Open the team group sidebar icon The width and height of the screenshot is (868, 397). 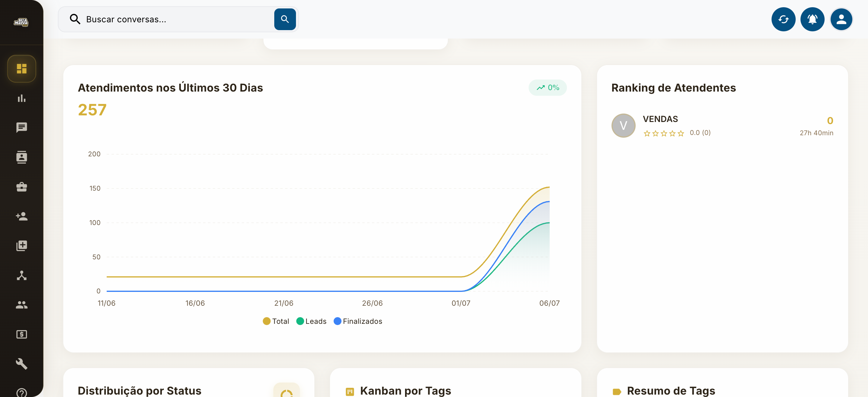tap(22, 305)
